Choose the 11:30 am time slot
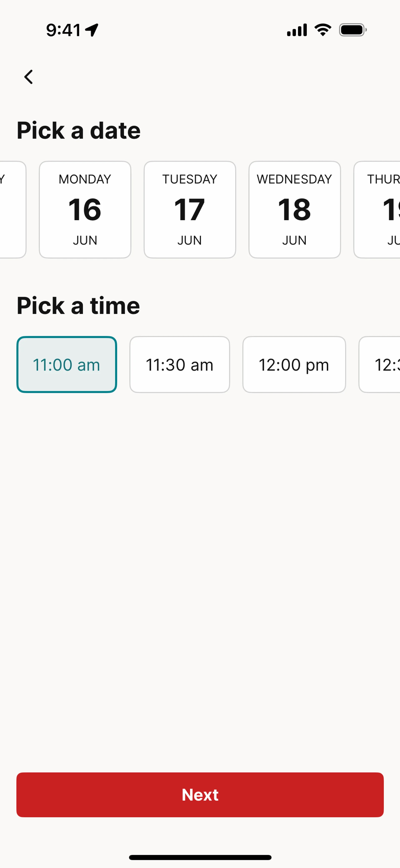The height and width of the screenshot is (868, 400). tap(179, 365)
